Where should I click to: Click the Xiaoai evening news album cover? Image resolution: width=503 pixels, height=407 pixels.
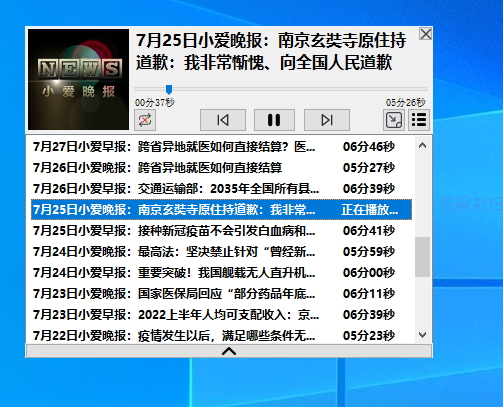coord(78,79)
